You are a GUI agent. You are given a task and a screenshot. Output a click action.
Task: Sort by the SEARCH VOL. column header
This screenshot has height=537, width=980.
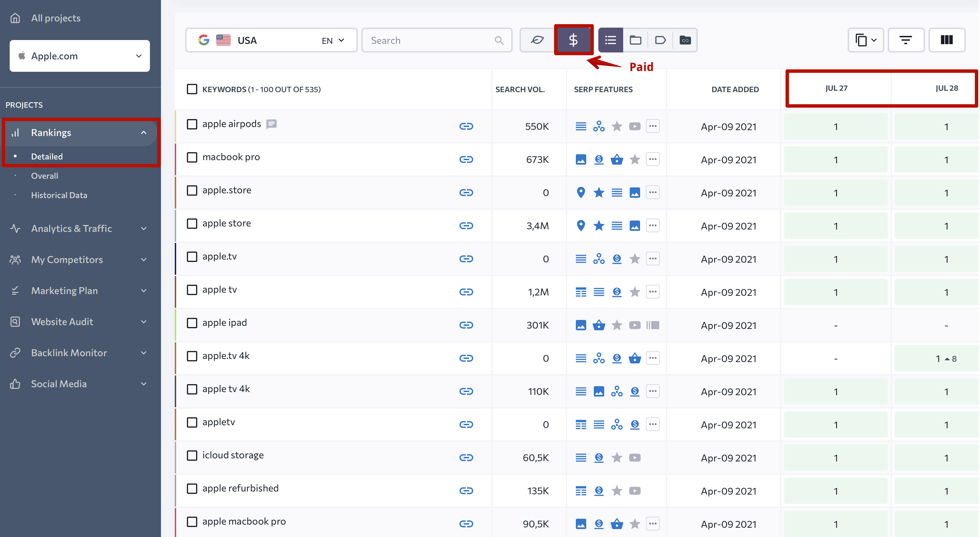520,89
